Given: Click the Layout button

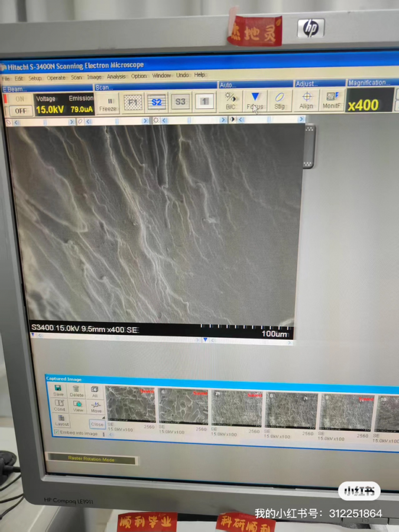Looking at the screenshot, I should pyautogui.click(x=61, y=421).
